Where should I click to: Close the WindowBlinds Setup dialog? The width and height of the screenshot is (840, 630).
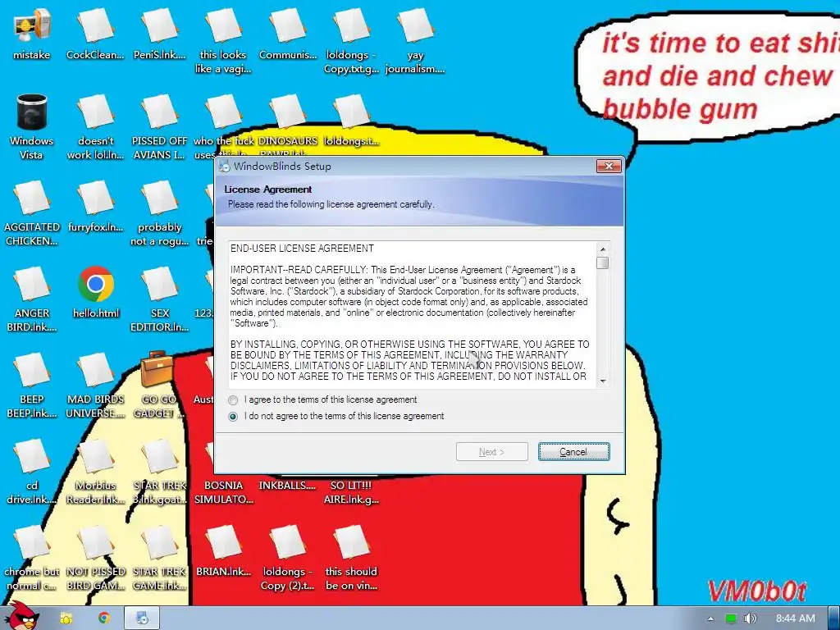point(609,166)
